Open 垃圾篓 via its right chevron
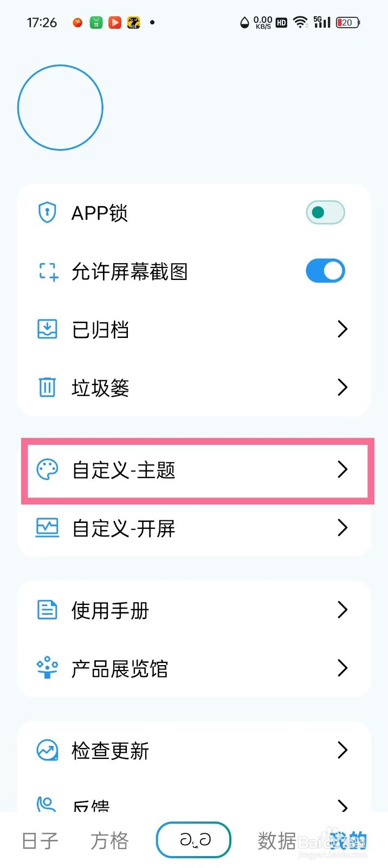This screenshot has width=388, height=868. coord(342,387)
